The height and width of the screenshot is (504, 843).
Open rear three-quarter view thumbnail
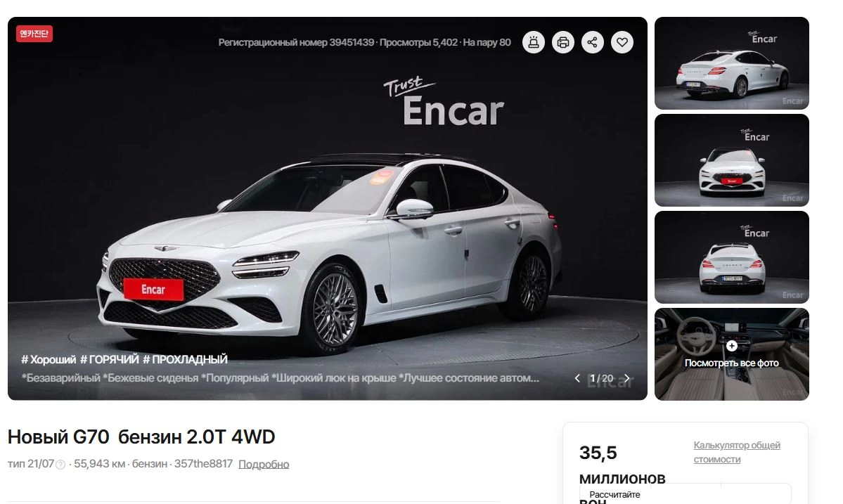(x=732, y=63)
